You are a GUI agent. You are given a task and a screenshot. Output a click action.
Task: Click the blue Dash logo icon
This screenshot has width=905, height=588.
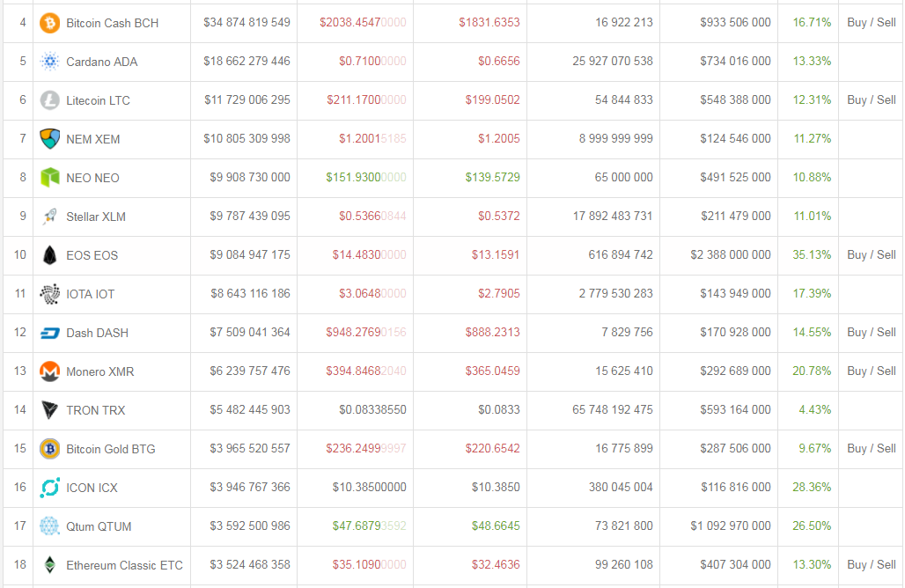[x=50, y=333]
